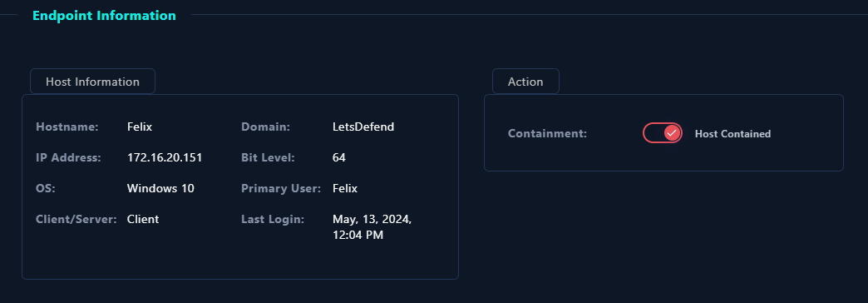This screenshot has height=303, width=868.
Task: Click the hostname value Felix
Action: (x=140, y=127)
